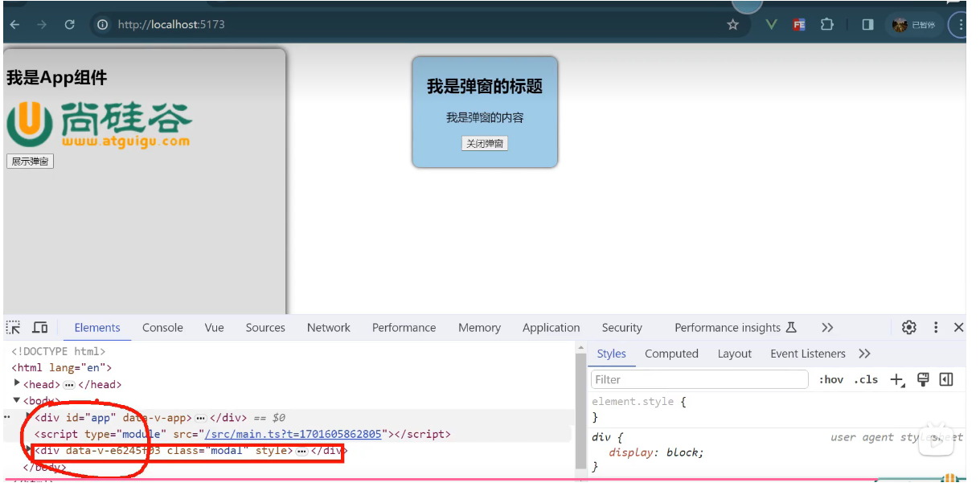Click the 展示弹窗 button
980x495 pixels.
[30, 162]
